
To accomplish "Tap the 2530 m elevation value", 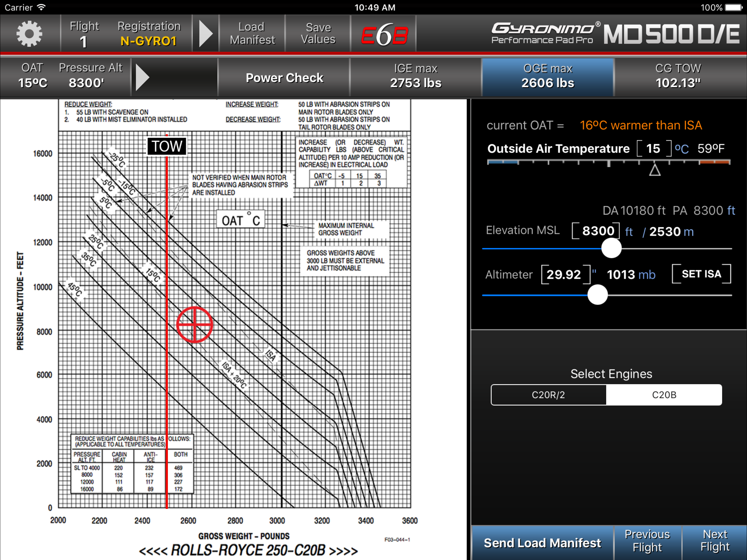I will (671, 232).
